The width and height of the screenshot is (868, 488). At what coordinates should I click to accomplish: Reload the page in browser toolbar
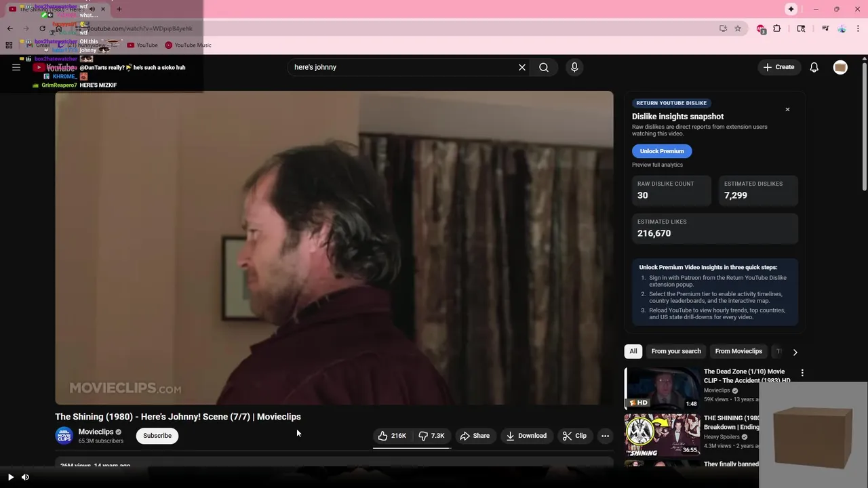pyautogui.click(x=42, y=28)
